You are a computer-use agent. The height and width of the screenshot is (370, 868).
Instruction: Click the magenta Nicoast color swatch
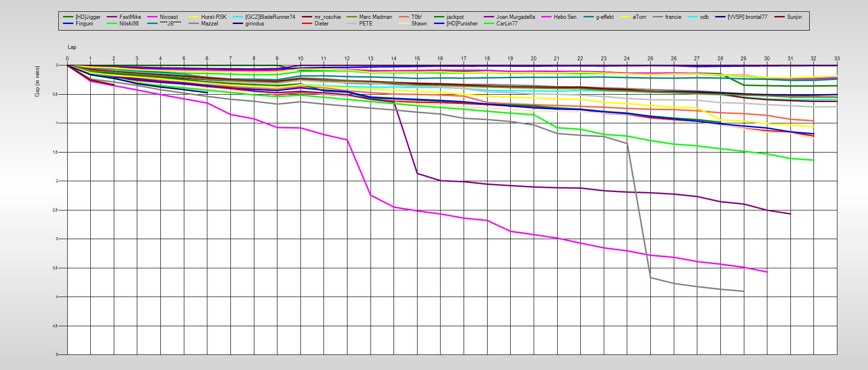coord(152,17)
